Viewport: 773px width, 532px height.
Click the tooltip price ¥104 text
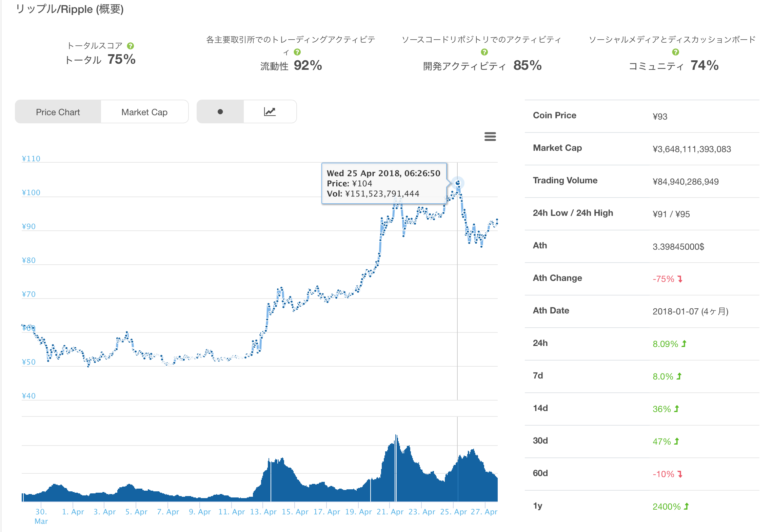[362, 184]
